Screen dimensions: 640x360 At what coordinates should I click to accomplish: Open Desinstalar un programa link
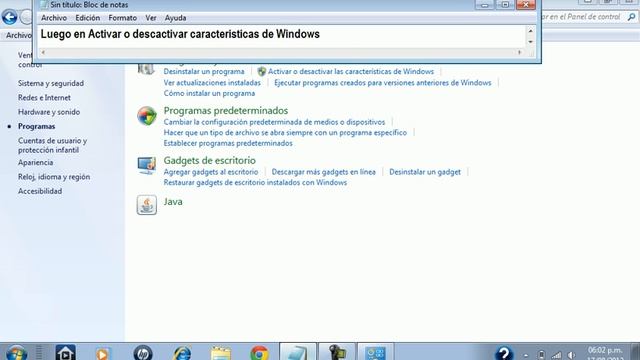(204, 71)
